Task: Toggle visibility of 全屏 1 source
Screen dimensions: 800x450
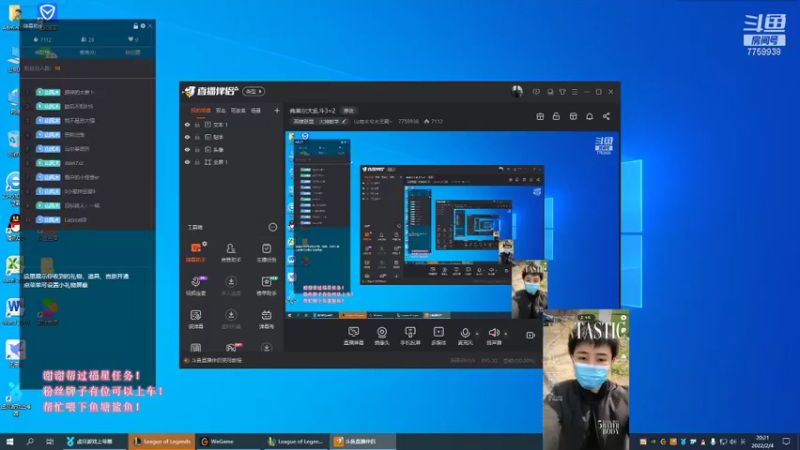Action: point(187,162)
